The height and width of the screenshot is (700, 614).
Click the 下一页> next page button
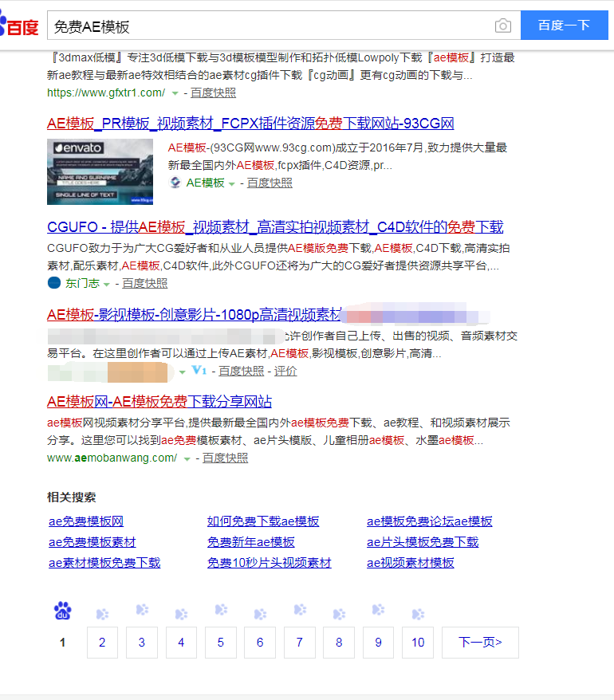click(x=481, y=643)
